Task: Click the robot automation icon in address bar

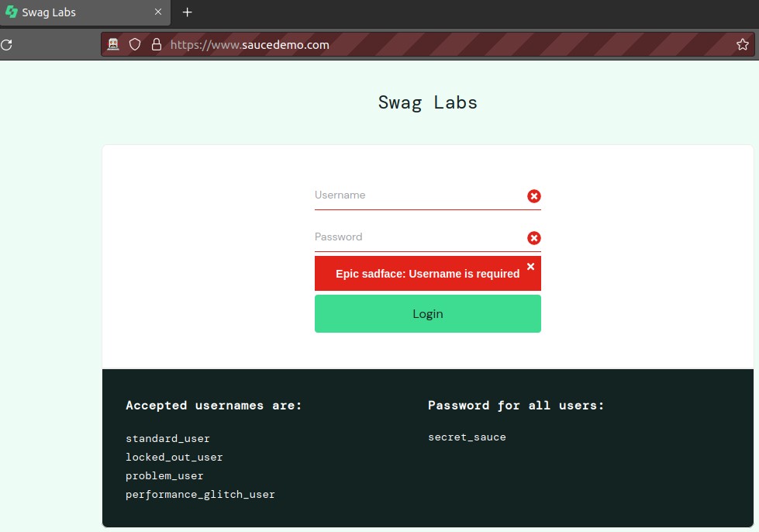Action: click(x=114, y=45)
